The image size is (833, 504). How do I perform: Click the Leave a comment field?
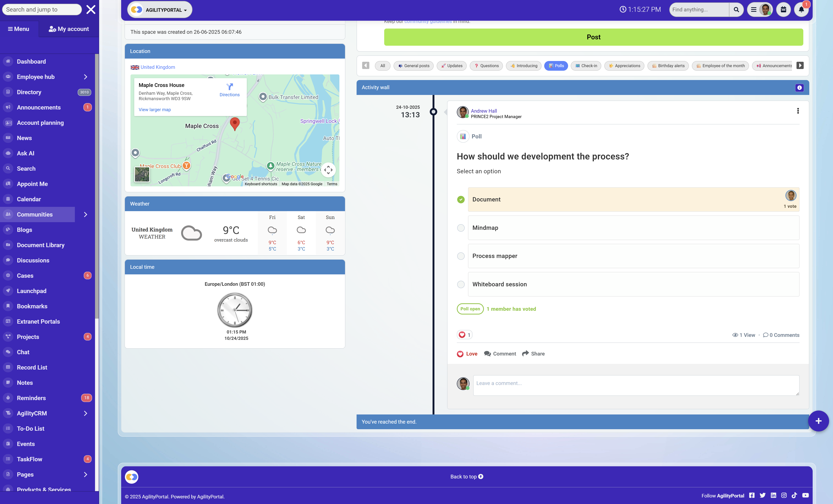click(x=636, y=385)
